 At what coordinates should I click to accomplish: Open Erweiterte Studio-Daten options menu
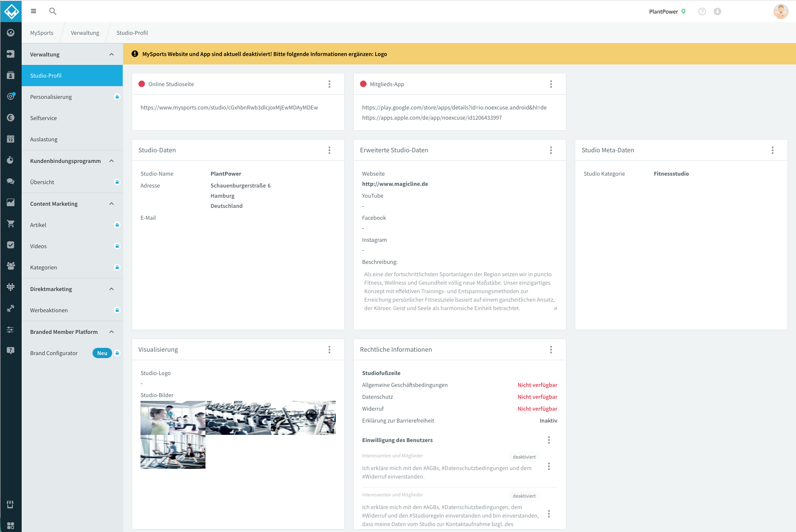click(551, 150)
